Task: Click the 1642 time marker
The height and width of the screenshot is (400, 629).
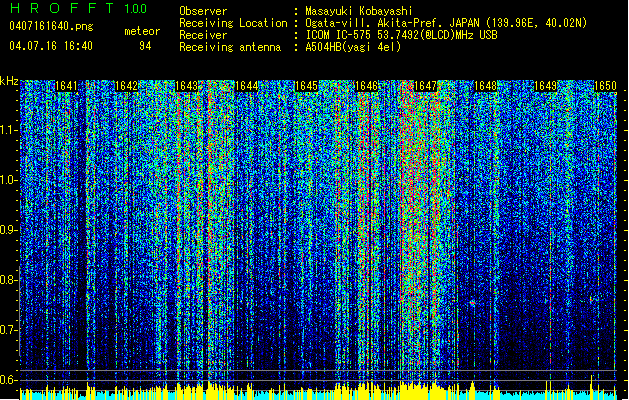Action: click(126, 86)
